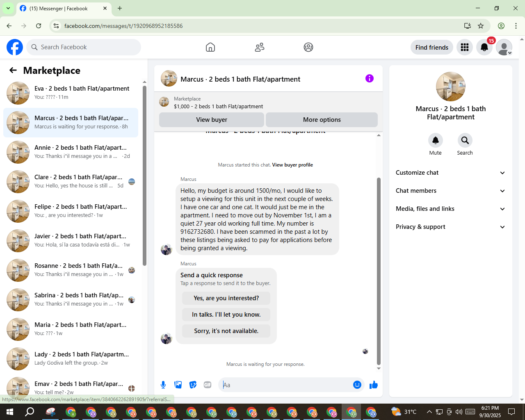Click the taskbar clock showing 6:21 PM
Viewport: 525px width, 420px height.
pyautogui.click(x=490, y=412)
